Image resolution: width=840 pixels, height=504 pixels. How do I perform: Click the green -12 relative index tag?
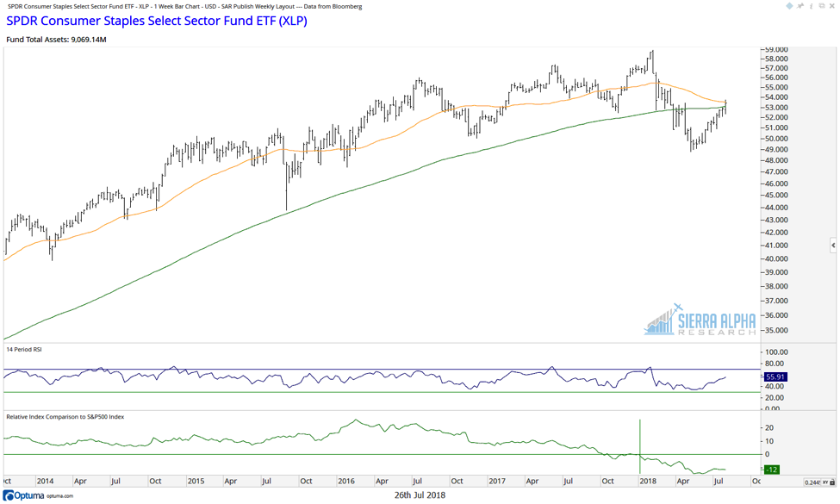(771, 470)
